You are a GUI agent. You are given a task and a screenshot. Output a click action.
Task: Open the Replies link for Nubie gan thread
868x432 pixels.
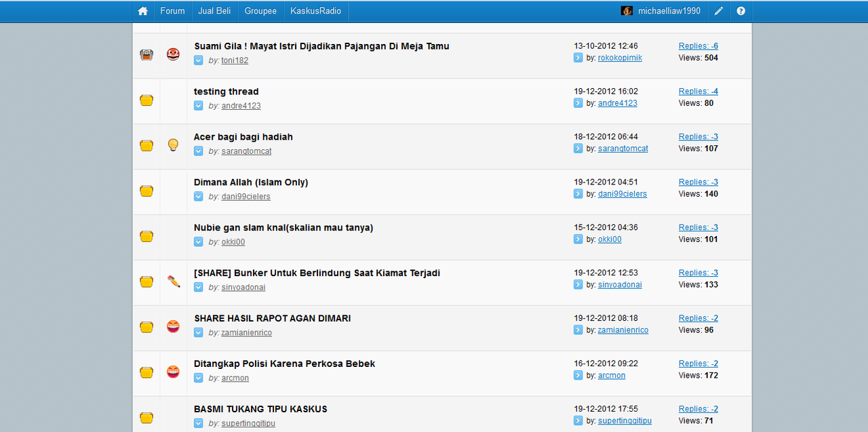[x=698, y=227]
